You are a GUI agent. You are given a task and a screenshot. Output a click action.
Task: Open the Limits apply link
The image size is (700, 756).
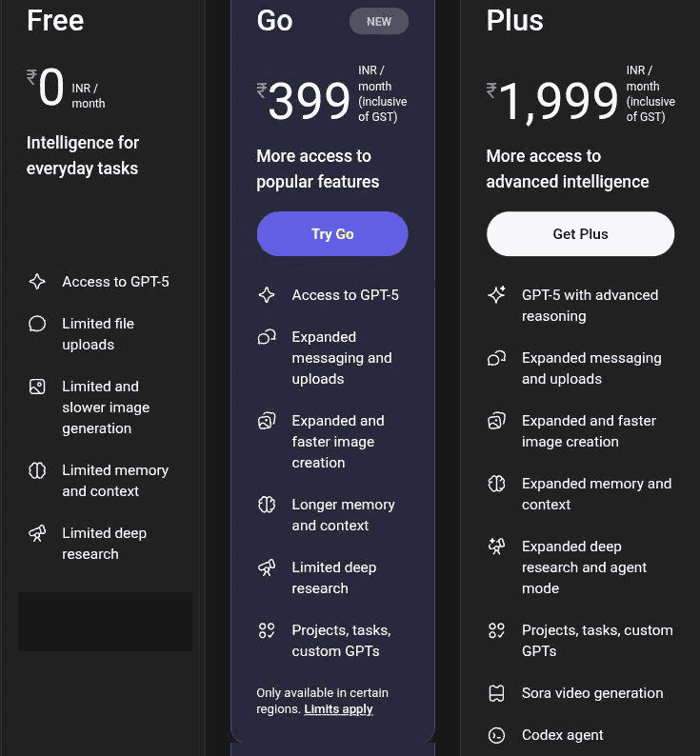338,709
